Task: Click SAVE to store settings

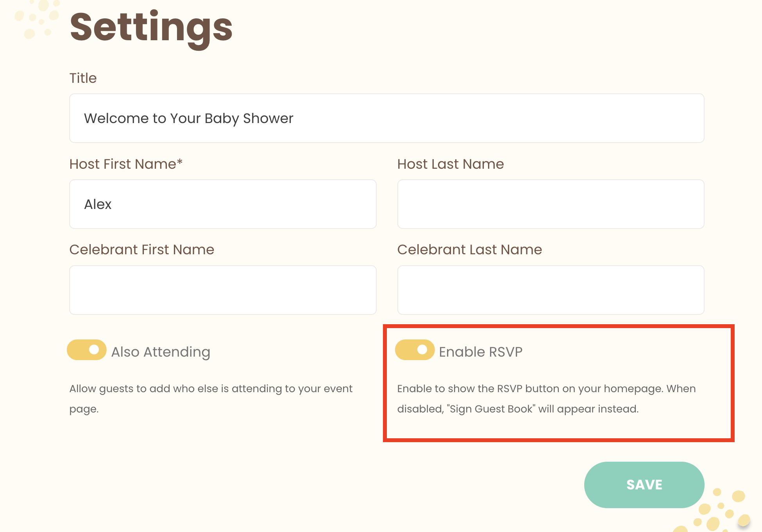Action: [x=644, y=485]
